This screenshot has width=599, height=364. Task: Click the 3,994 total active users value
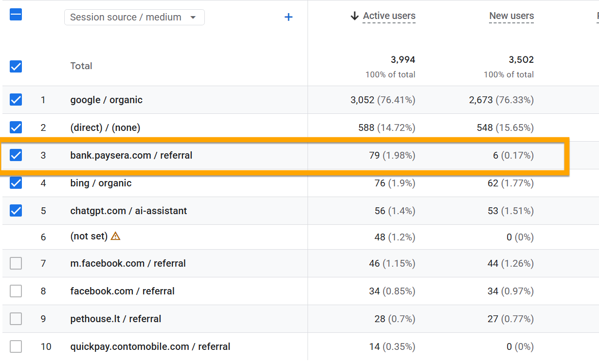403,60
